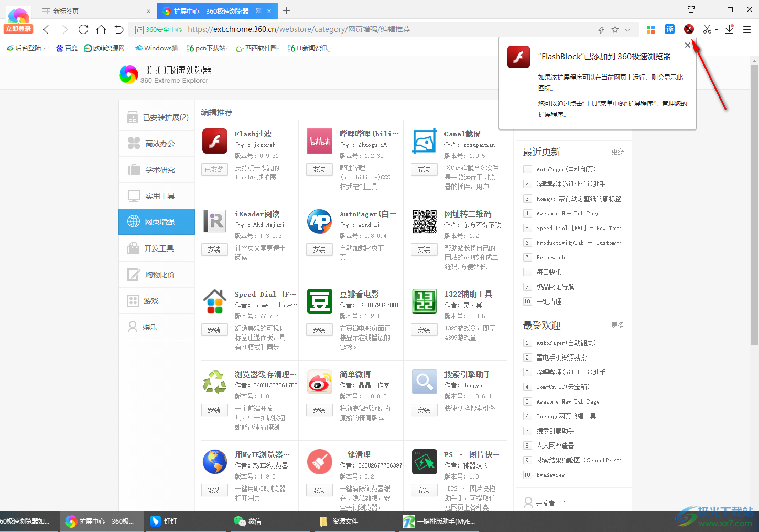
Task: Open the colorful apps grid icon
Action: (650, 29)
